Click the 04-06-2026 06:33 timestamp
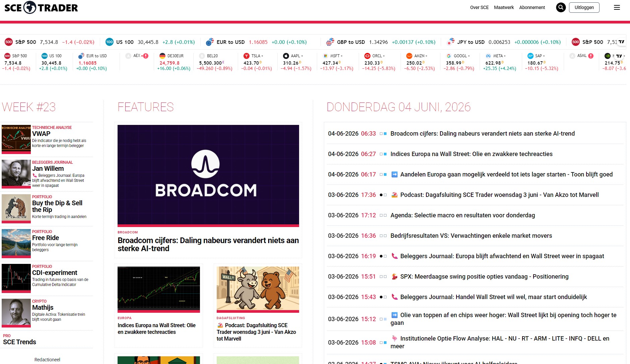This screenshot has width=630, height=364. coord(352,134)
